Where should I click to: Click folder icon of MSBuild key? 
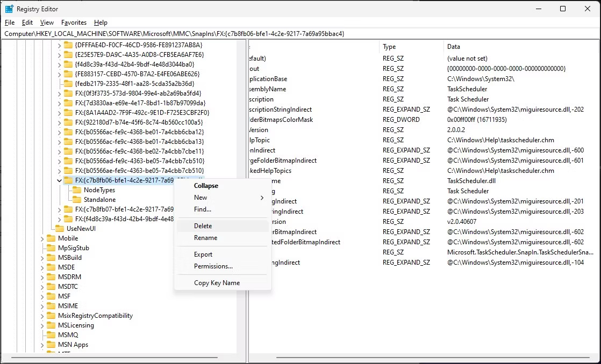pos(51,258)
